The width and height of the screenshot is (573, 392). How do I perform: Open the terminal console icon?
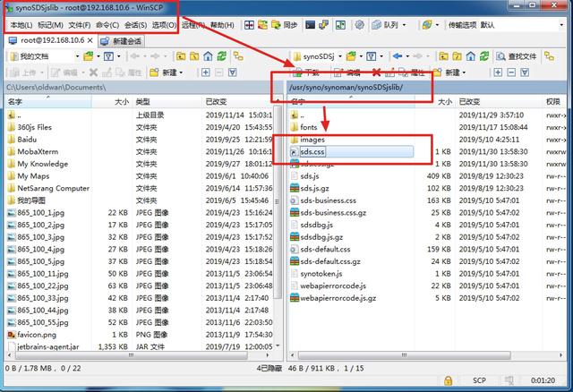311,25
